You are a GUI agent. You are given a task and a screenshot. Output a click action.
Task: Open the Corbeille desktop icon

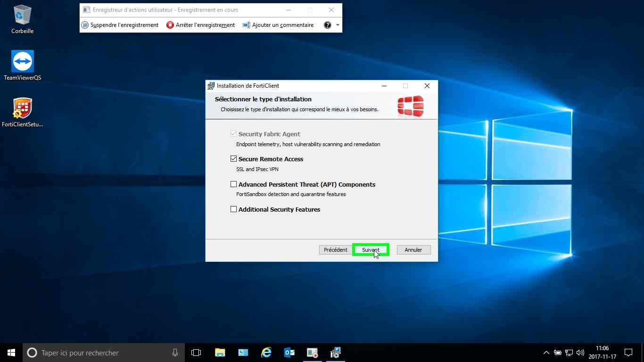point(23,19)
